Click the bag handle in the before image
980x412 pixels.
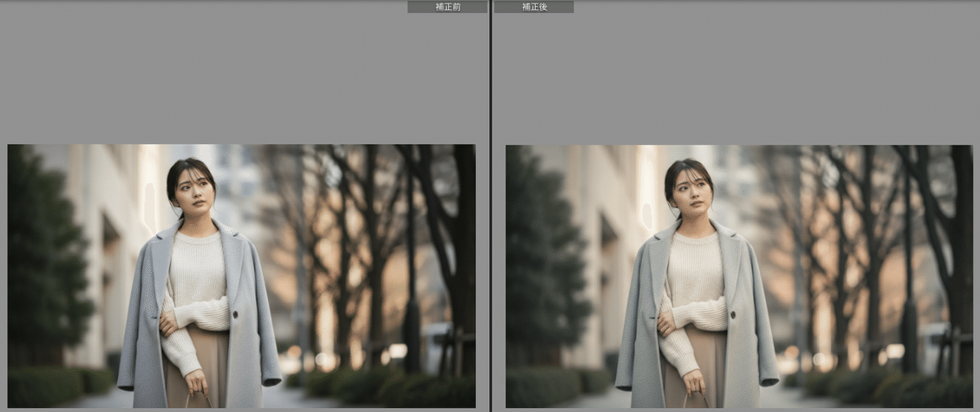coord(198,399)
